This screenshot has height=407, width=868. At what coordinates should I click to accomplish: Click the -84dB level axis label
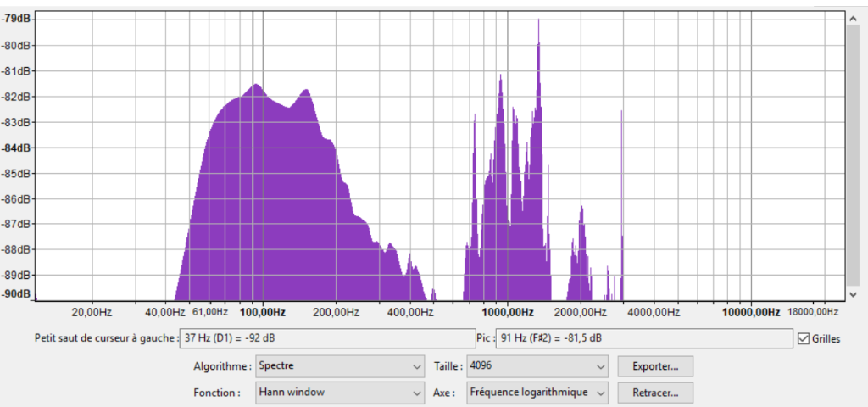[x=17, y=148]
